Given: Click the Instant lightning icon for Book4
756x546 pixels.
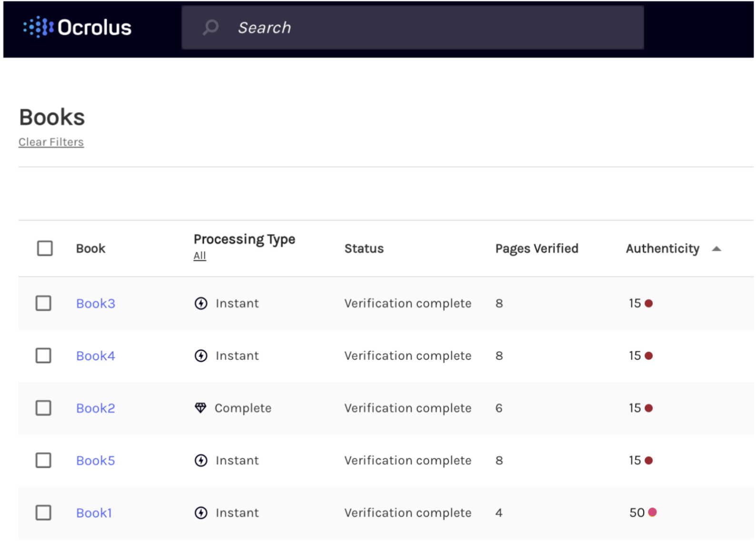Looking at the screenshot, I should coord(201,356).
